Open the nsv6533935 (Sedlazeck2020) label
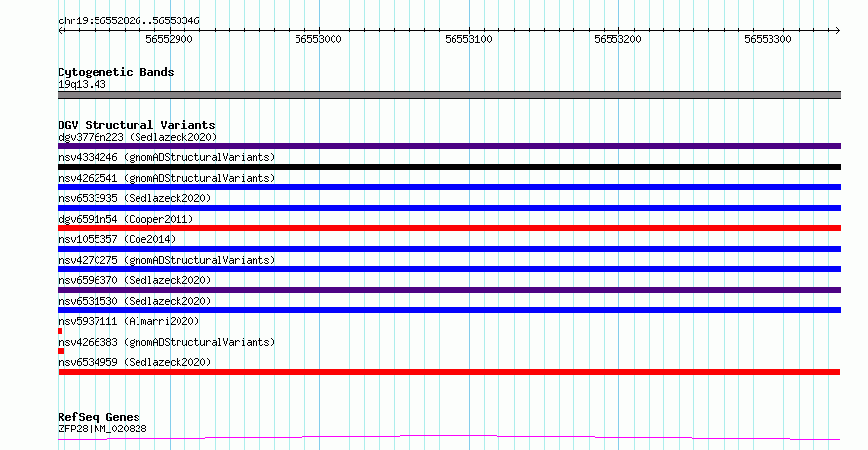 (x=135, y=198)
